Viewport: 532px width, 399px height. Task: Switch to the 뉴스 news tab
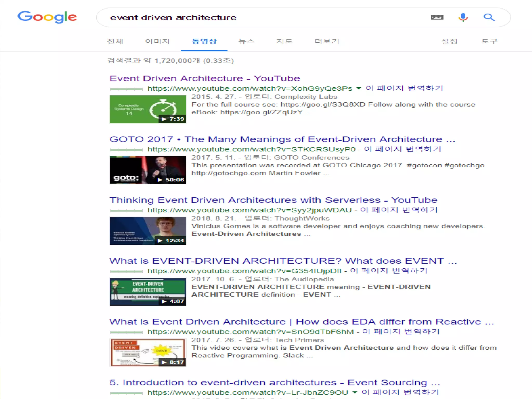[x=246, y=41]
